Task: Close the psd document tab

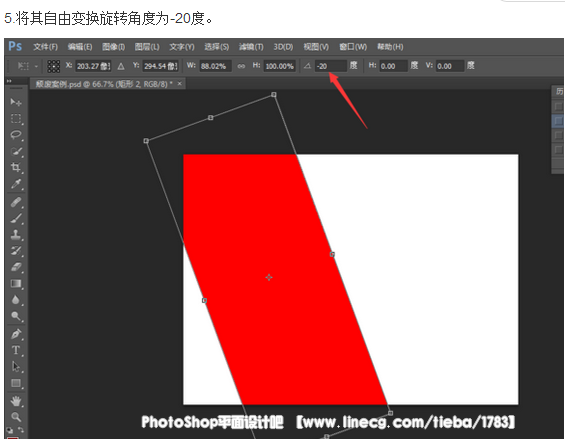Action: [179, 84]
